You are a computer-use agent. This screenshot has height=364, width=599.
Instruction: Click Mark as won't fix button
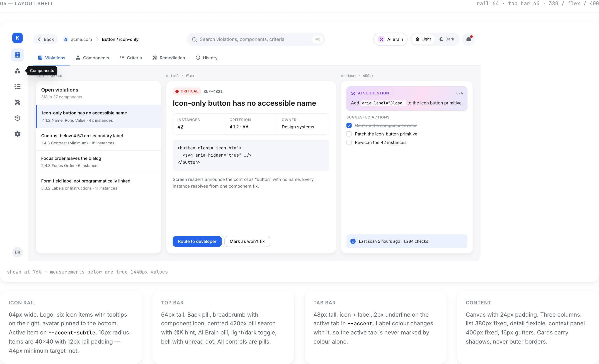pyautogui.click(x=247, y=241)
